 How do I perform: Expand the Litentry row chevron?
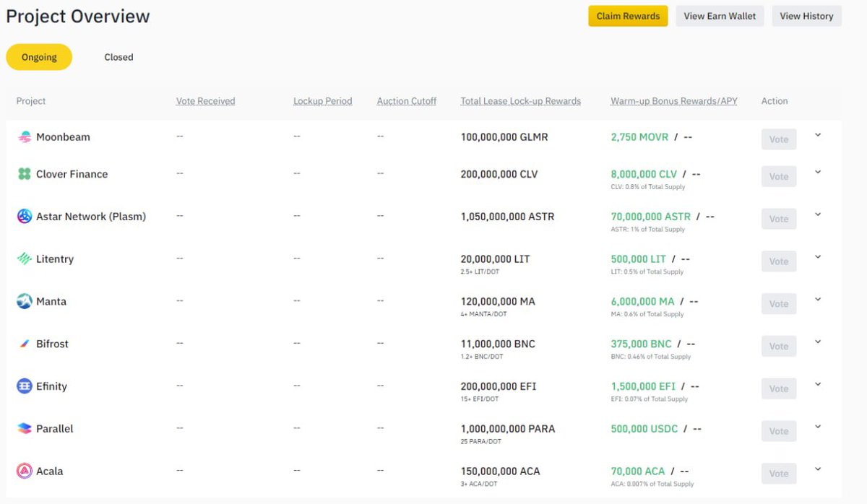[x=818, y=257]
